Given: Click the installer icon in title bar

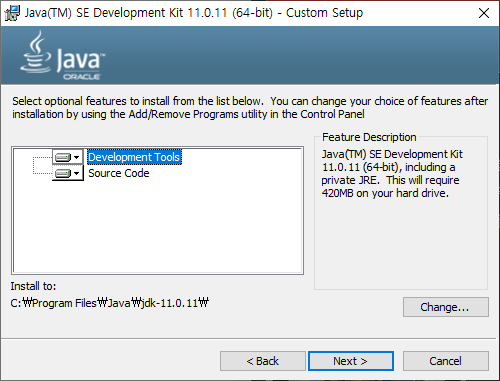Looking at the screenshot, I should [x=12, y=13].
